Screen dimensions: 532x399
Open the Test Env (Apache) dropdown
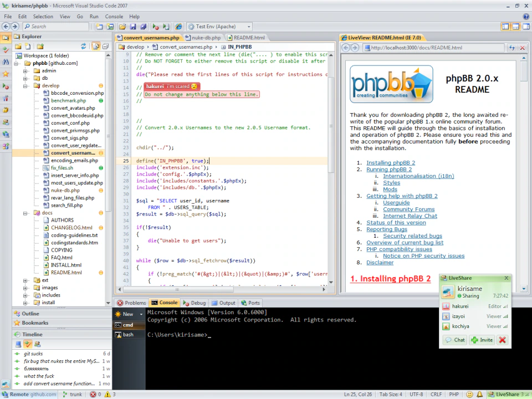(x=249, y=27)
